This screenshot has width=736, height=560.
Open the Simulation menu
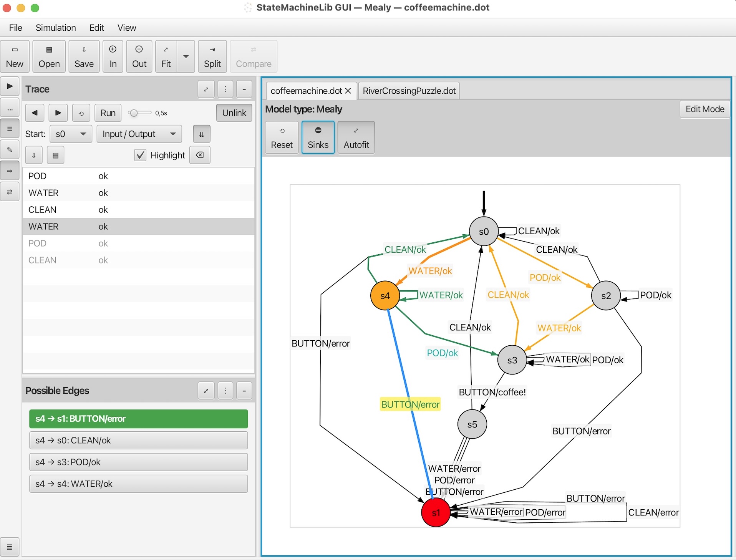(56, 28)
